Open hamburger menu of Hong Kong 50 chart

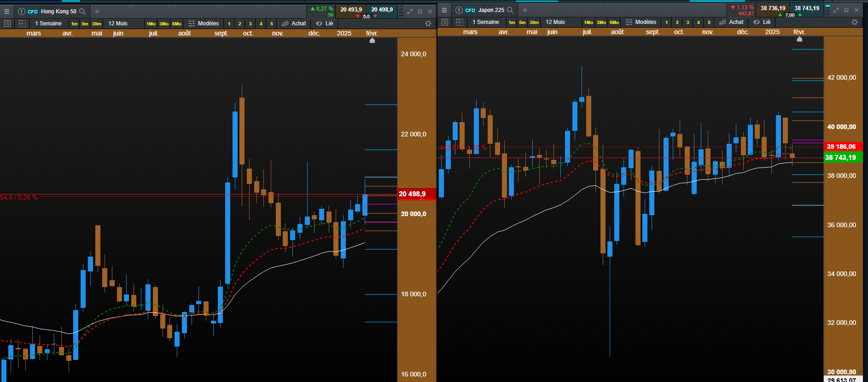[7, 12]
